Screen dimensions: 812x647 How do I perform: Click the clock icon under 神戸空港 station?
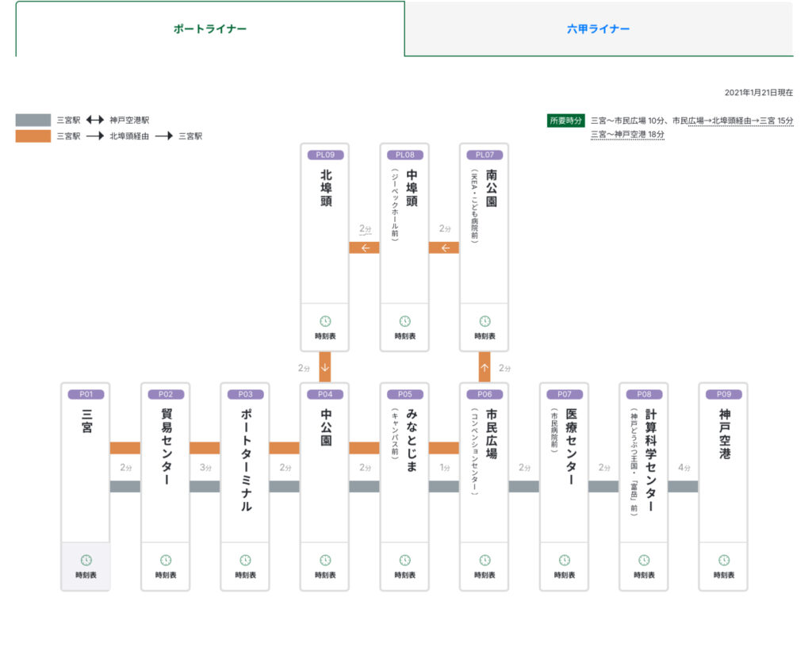[724, 561]
